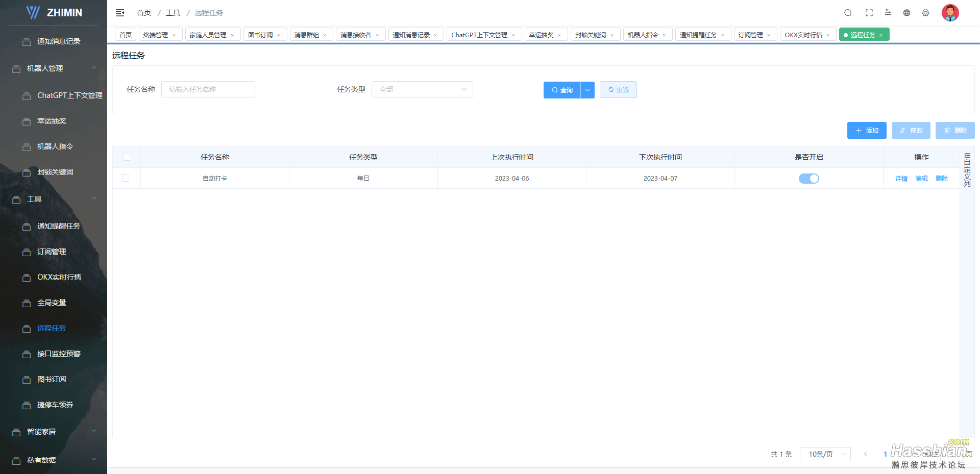Click the 删除 button above the table
Image resolution: width=980 pixels, height=474 pixels.
955,130
